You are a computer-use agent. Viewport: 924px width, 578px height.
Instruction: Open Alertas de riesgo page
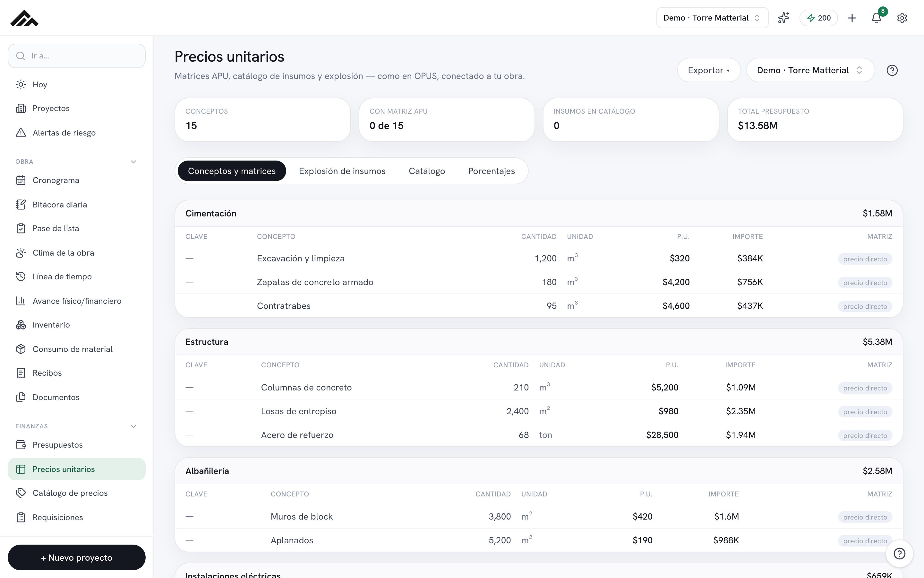pos(76,133)
